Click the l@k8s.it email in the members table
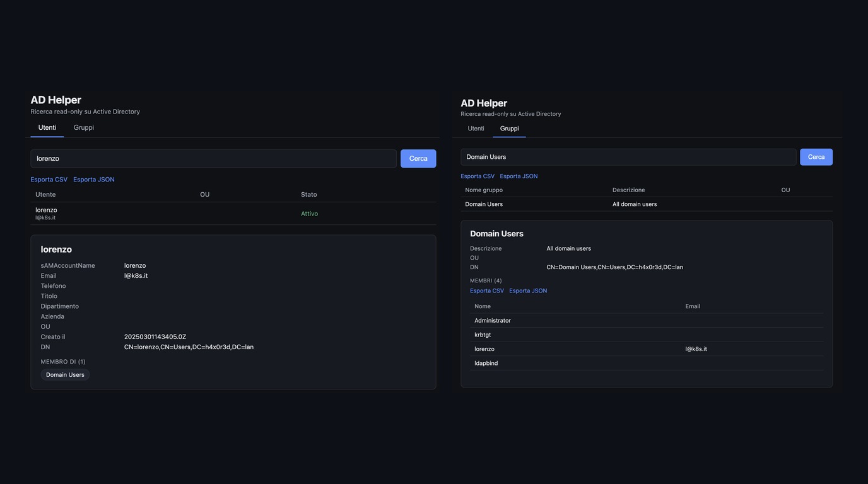The image size is (868, 484). [x=696, y=349]
